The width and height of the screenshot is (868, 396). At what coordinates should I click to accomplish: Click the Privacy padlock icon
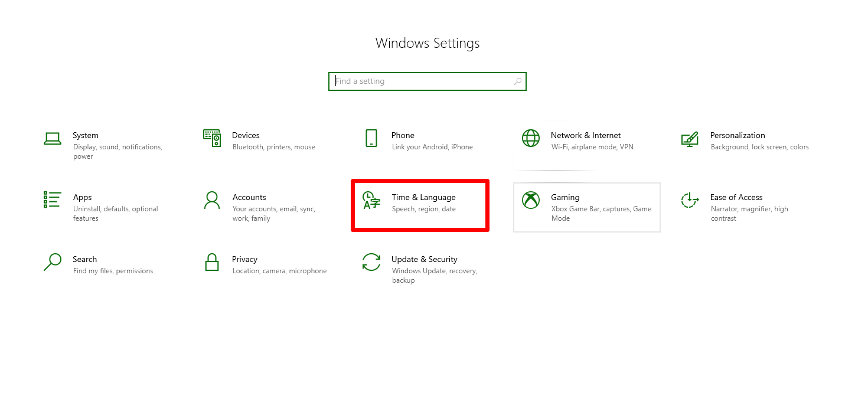coord(212,262)
